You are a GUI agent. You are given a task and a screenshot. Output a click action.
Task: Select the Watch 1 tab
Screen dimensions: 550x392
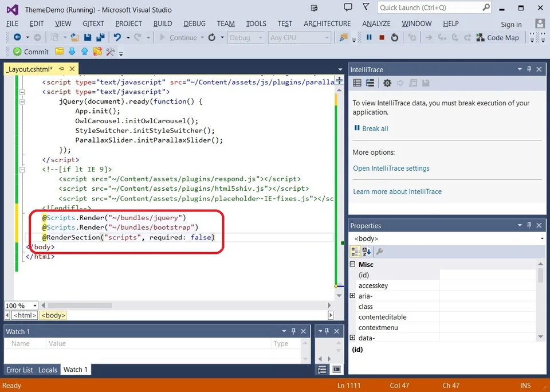(x=76, y=369)
